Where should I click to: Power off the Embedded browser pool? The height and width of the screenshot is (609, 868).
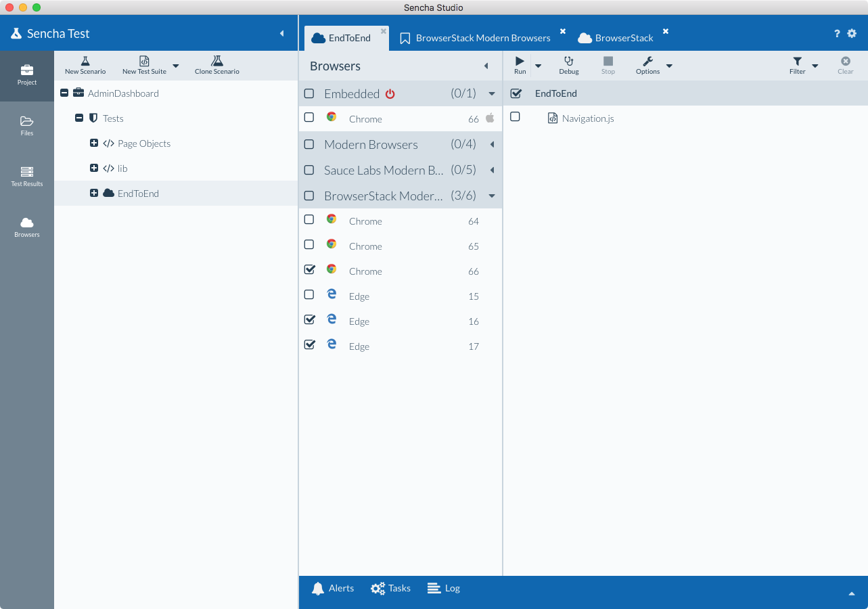[x=391, y=93]
